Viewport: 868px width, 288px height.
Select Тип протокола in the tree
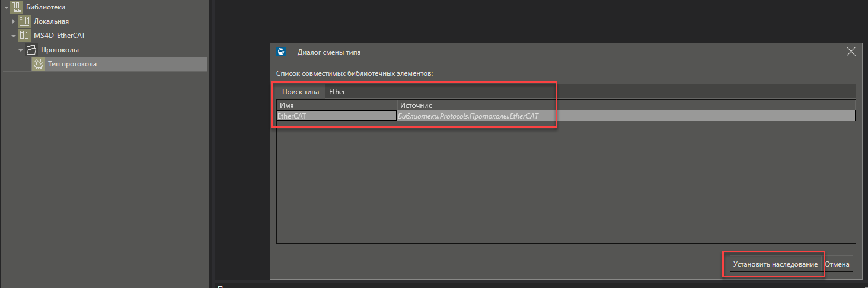click(72, 64)
